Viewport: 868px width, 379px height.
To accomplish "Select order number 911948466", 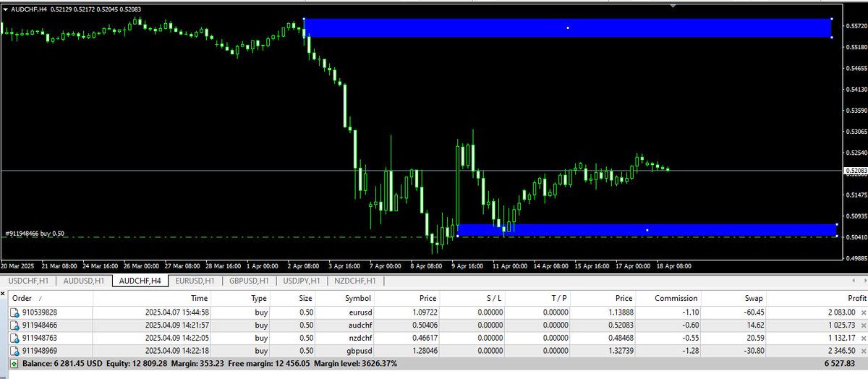I will [x=39, y=325].
